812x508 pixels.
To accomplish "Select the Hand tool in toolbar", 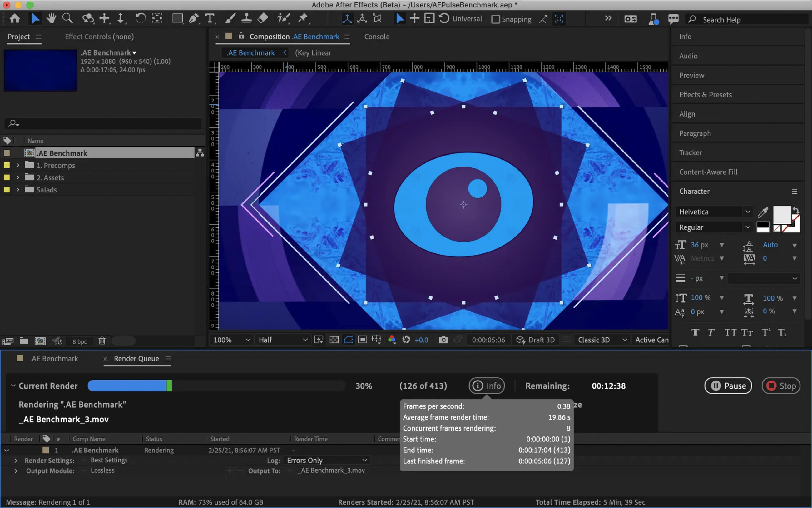I will [50, 19].
